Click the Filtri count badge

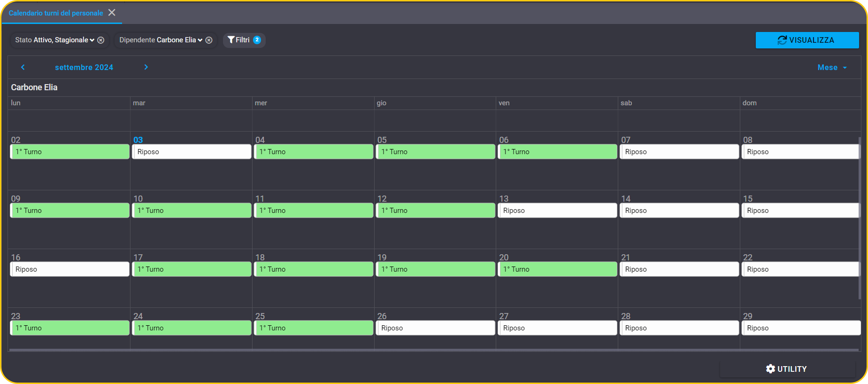pyautogui.click(x=257, y=40)
